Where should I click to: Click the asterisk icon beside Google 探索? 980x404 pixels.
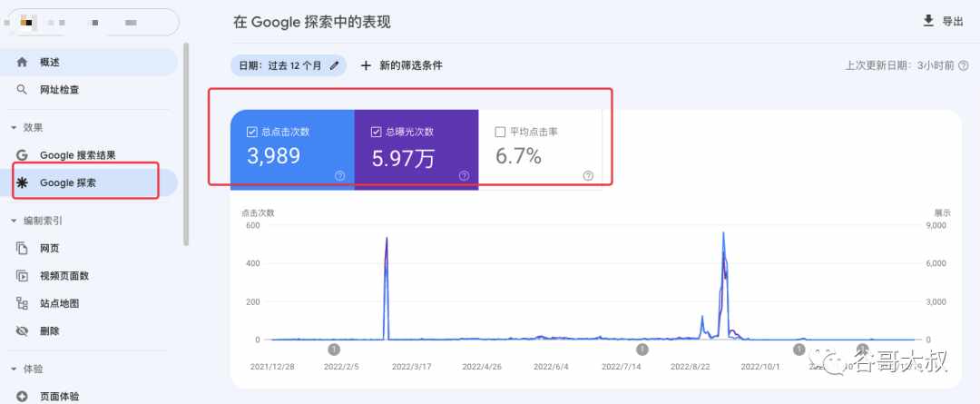[x=22, y=182]
